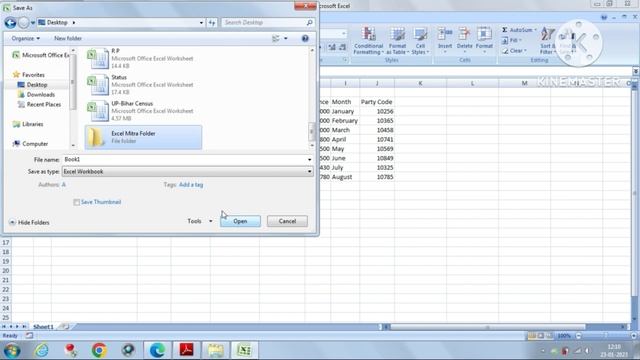The width and height of the screenshot is (640, 360).
Task: Select Desktop in navigation pane
Action: (x=33, y=84)
